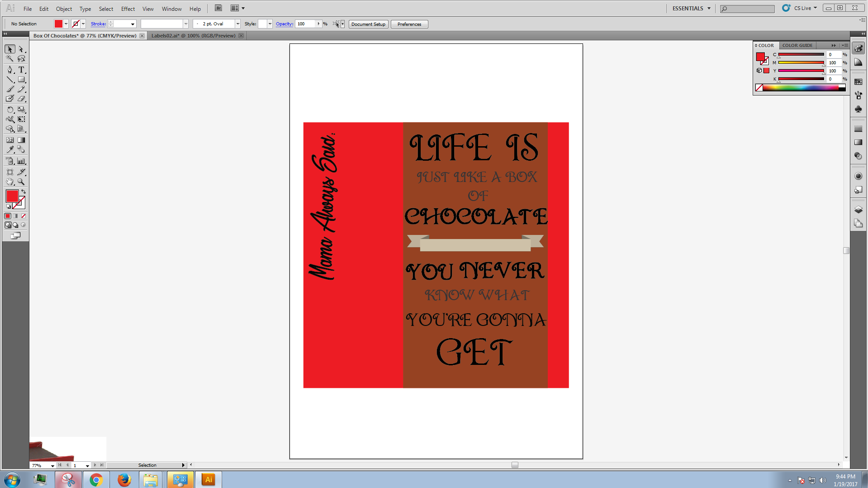Image resolution: width=868 pixels, height=488 pixels.
Task: Swap fill and stroke colors
Action: pyautogui.click(x=24, y=192)
